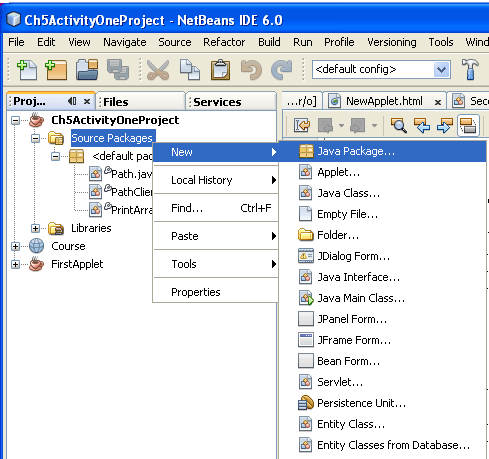Screen dimensions: 489x459
Task: Select Applet... in New submenu
Action: (x=383, y=172)
